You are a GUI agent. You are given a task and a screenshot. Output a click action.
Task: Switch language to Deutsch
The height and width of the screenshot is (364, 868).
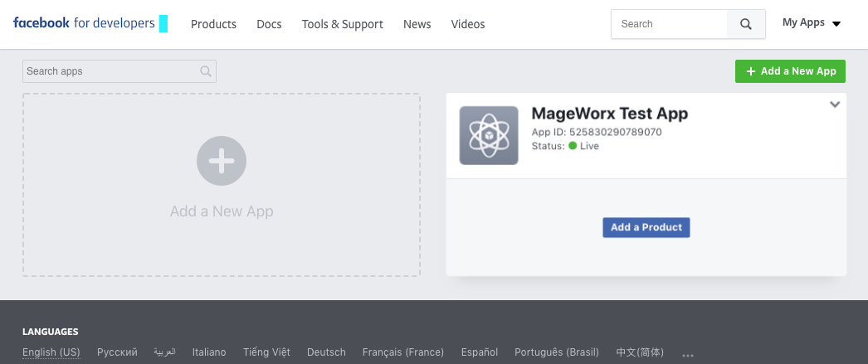tap(326, 352)
